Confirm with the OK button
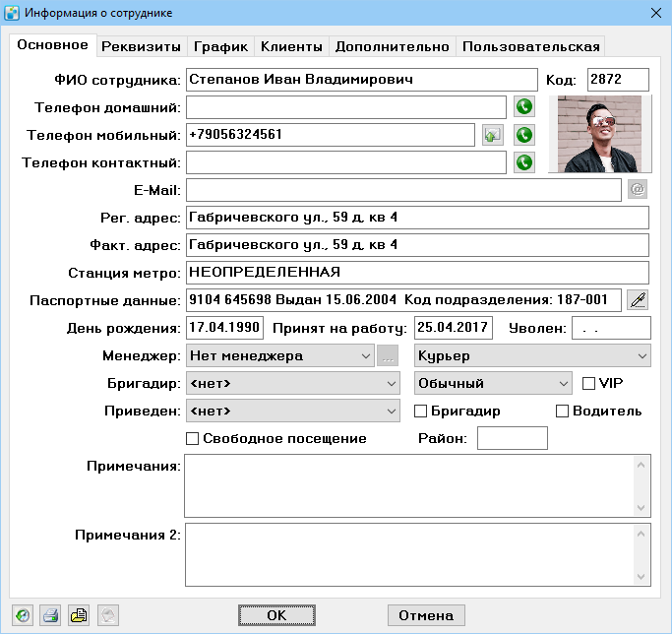672x634 pixels. [x=276, y=615]
